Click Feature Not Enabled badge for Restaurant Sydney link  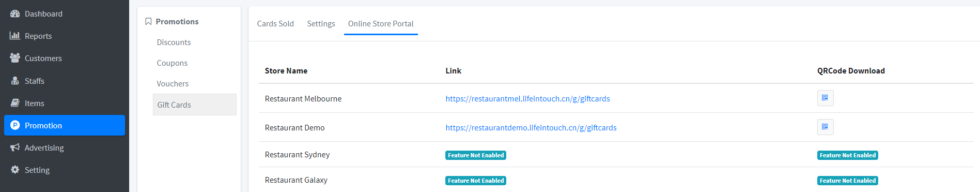(476, 155)
